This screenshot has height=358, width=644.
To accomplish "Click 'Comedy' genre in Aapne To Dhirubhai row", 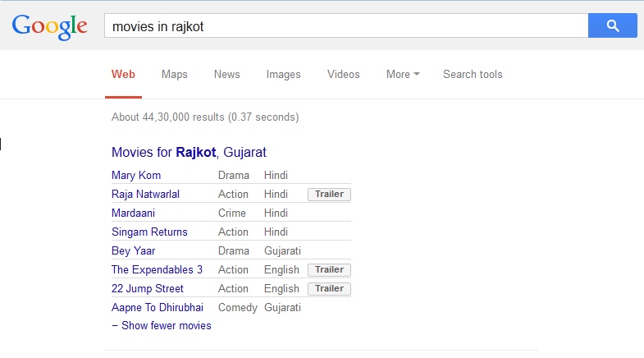I will click(238, 308).
